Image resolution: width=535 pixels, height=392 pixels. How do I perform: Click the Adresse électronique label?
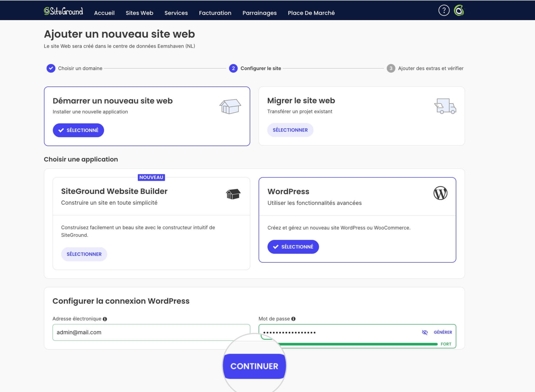point(77,319)
